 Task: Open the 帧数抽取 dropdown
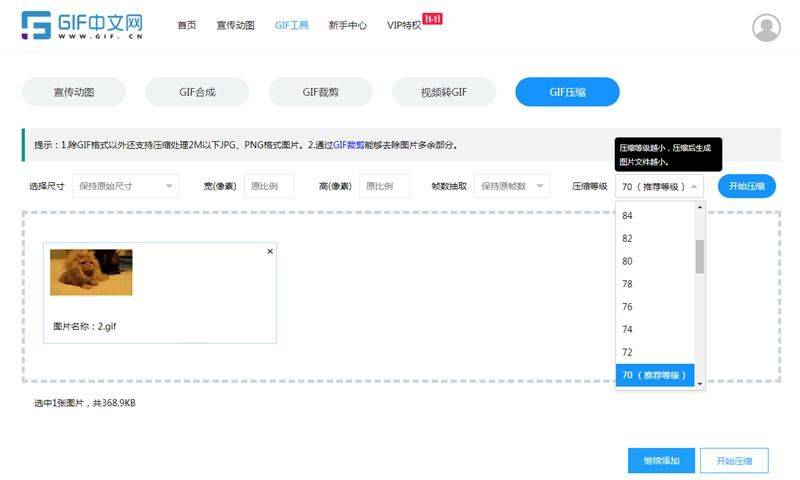tap(512, 186)
